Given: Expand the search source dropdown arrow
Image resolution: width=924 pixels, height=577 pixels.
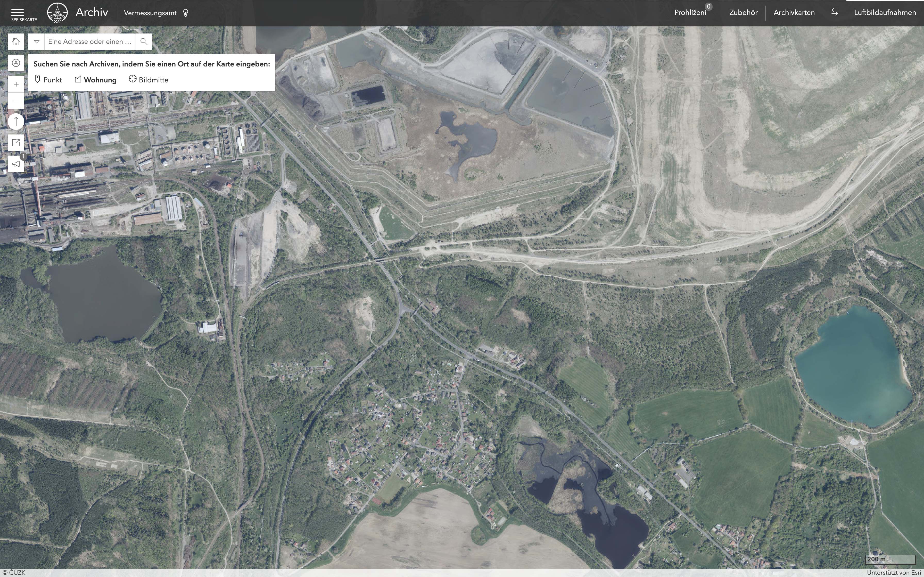Looking at the screenshot, I should point(37,41).
